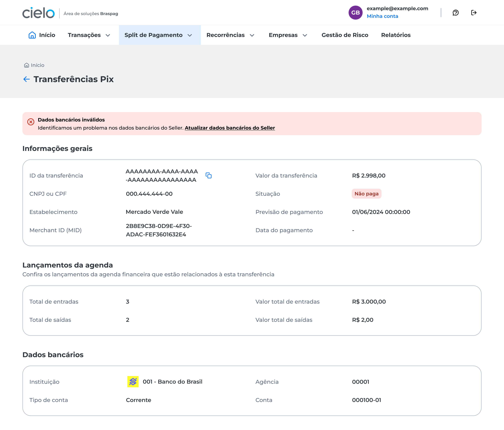
Task: Select the transfer ID AAAAAAAA-AAAA-AAAA value
Action: (x=162, y=175)
